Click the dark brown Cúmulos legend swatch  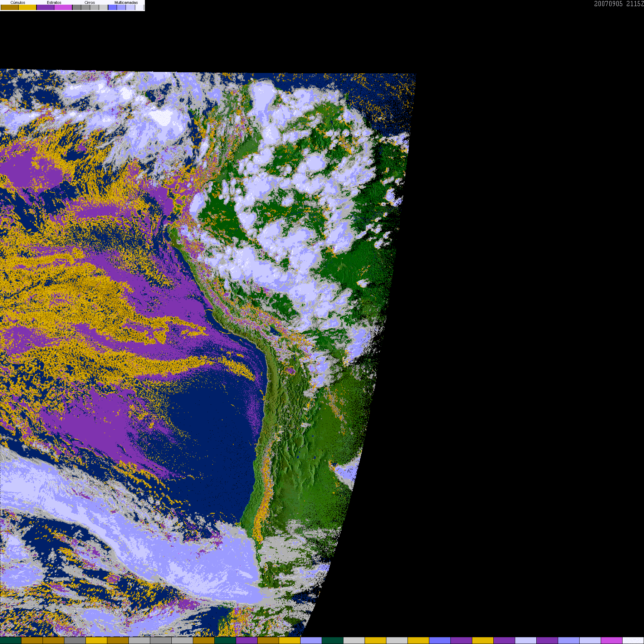[x=10, y=7]
